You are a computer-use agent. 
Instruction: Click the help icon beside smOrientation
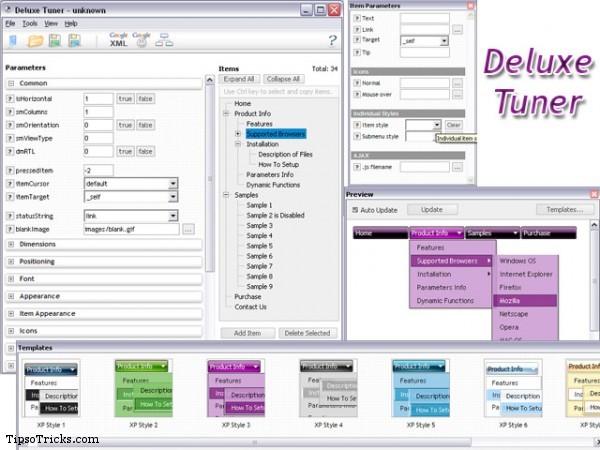10,125
